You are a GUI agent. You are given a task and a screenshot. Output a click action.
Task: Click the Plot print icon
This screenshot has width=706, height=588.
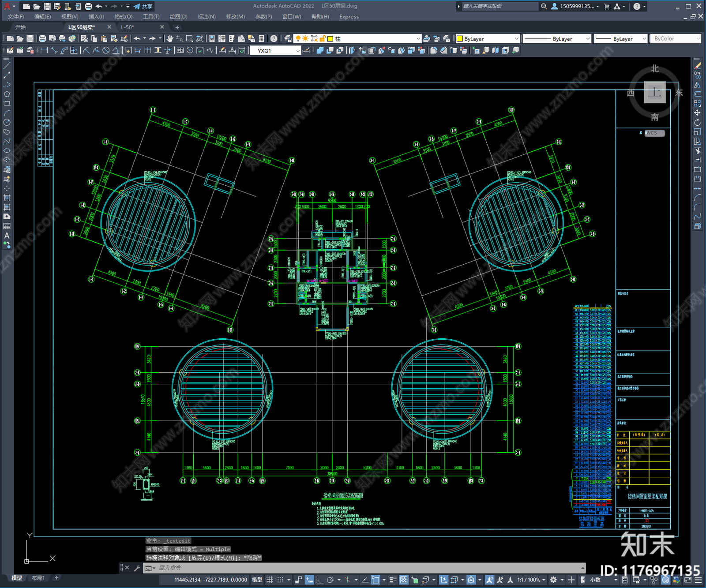point(42,39)
